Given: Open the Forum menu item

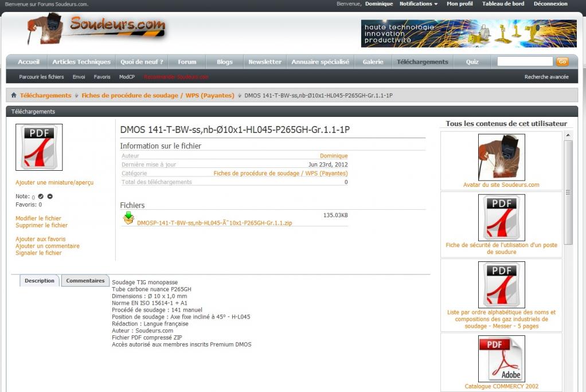Looking at the screenshot, I should click(x=187, y=62).
